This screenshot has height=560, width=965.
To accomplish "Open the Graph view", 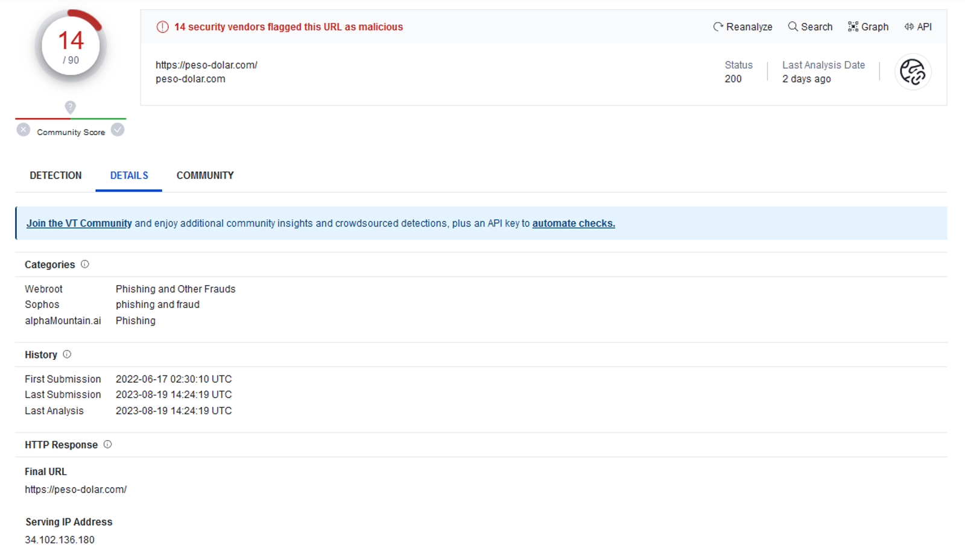I will (868, 27).
